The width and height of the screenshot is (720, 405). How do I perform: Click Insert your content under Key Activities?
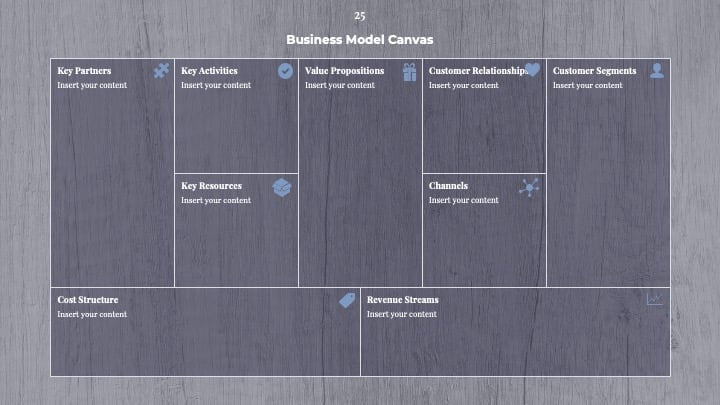point(216,85)
